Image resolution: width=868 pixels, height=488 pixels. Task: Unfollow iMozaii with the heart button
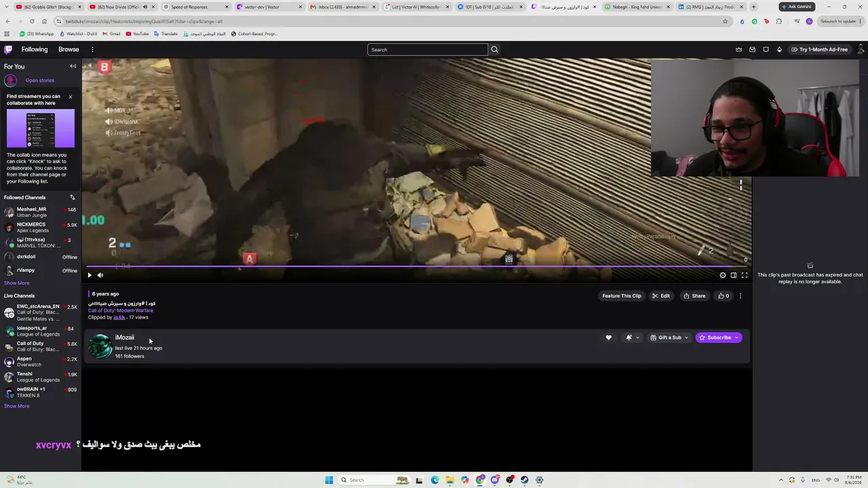tap(608, 338)
